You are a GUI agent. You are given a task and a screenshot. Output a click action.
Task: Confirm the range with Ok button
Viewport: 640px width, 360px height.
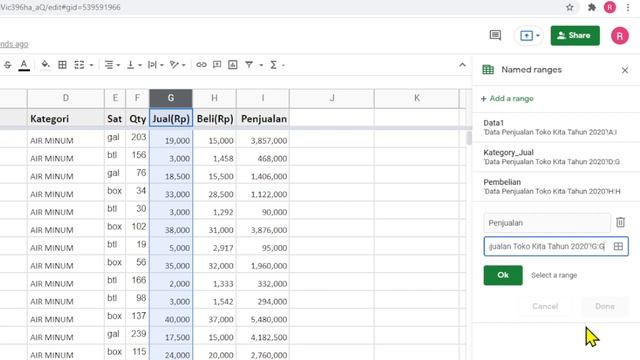[503, 275]
